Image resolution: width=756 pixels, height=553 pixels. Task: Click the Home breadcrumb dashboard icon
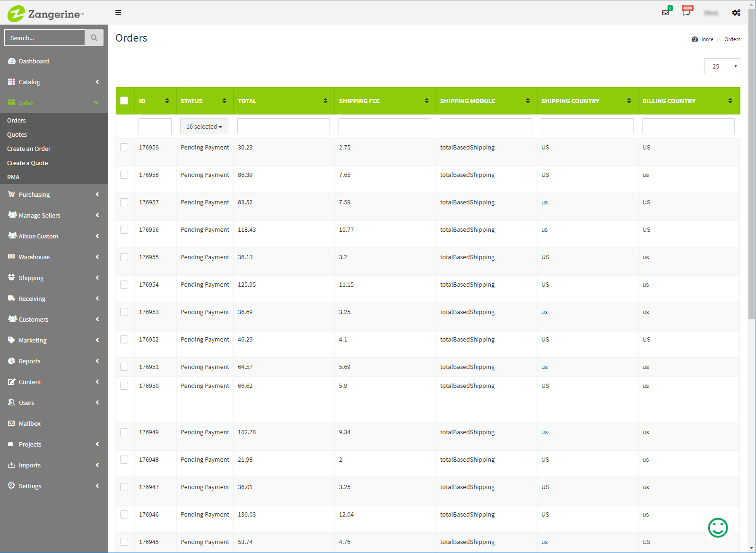pyautogui.click(x=695, y=39)
